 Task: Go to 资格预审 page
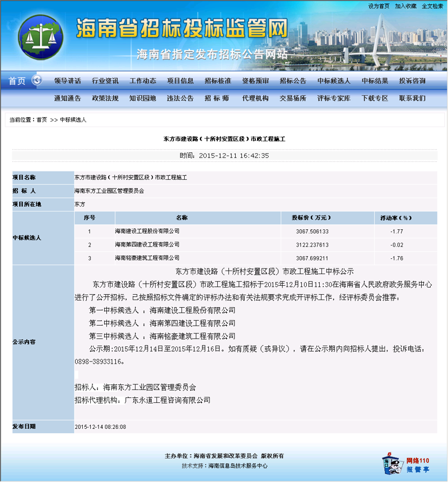255,81
